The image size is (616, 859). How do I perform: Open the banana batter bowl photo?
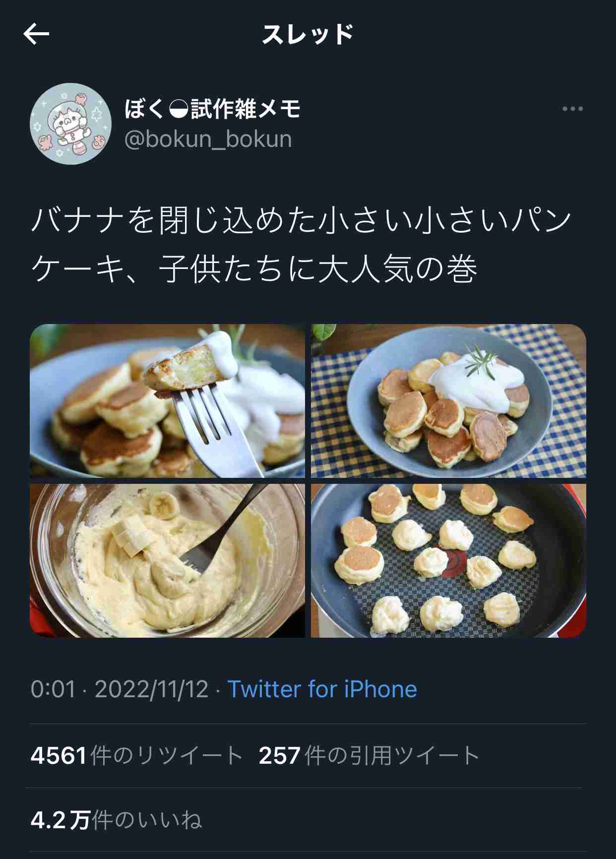tap(168, 561)
